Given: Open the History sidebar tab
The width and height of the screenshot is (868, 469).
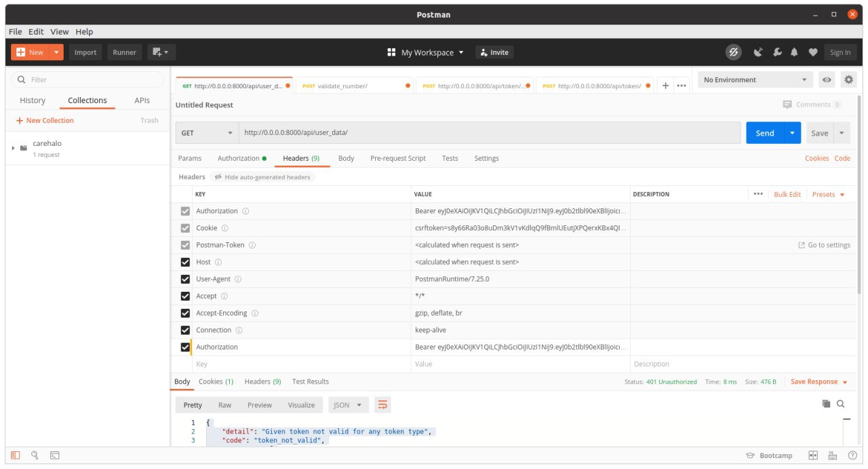Looking at the screenshot, I should pyautogui.click(x=33, y=100).
